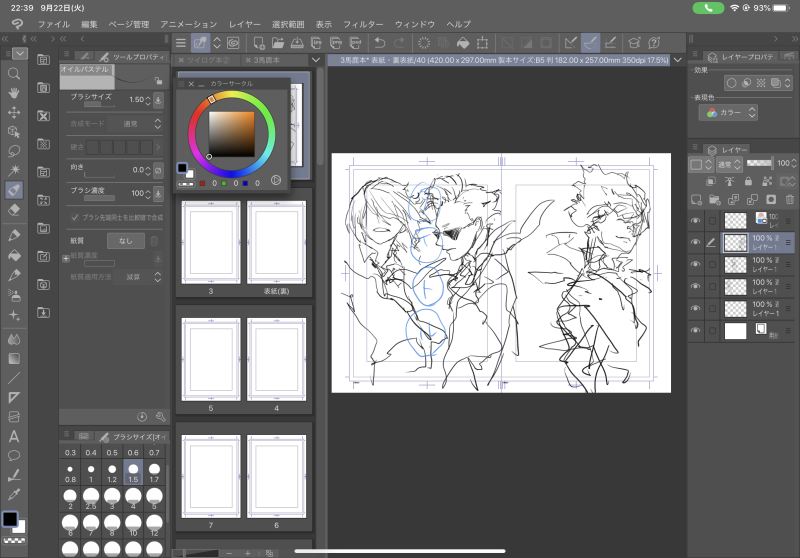Image resolution: width=800 pixels, height=558 pixels.
Task: Open the hamburger menu in command bar
Action: click(x=181, y=43)
